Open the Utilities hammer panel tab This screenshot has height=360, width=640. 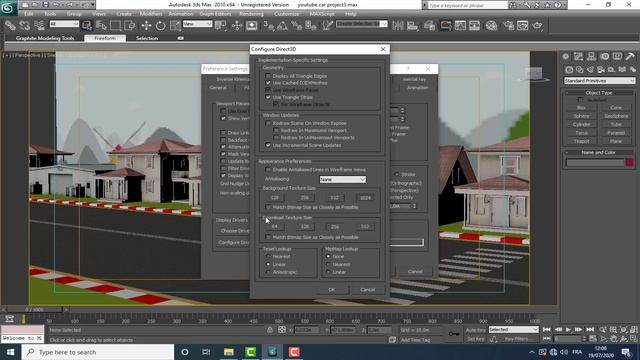(630, 56)
